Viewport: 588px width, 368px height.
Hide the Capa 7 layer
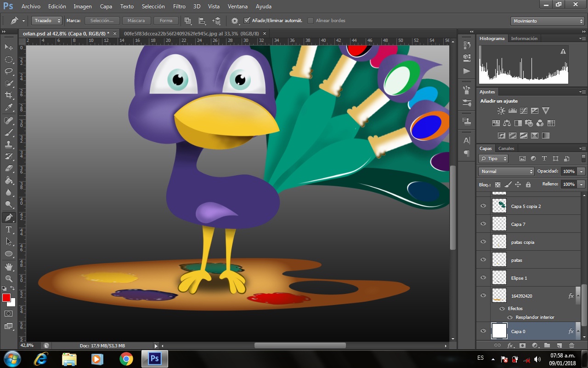pyautogui.click(x=483, y=224)
